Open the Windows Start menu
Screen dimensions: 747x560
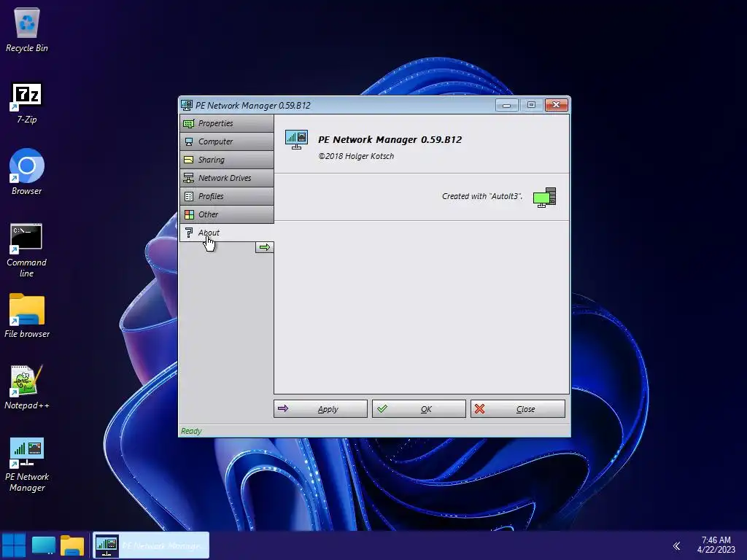pos(15,545)
